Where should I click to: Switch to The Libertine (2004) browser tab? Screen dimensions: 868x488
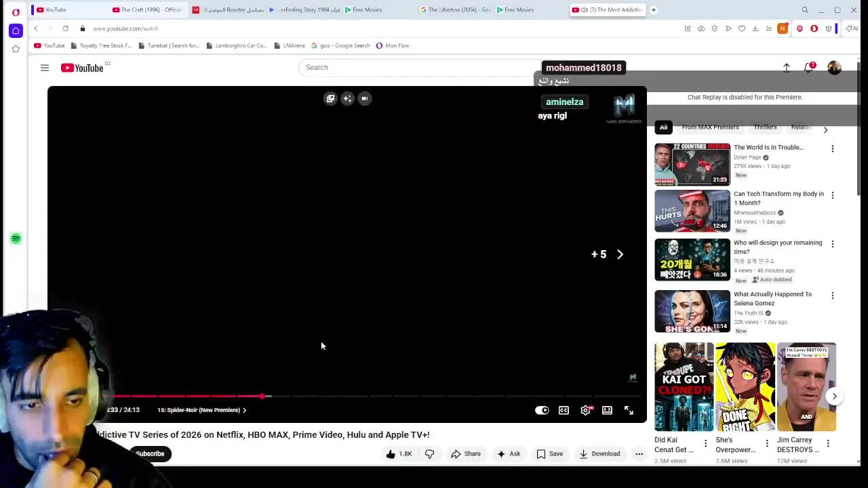(455, 9)
